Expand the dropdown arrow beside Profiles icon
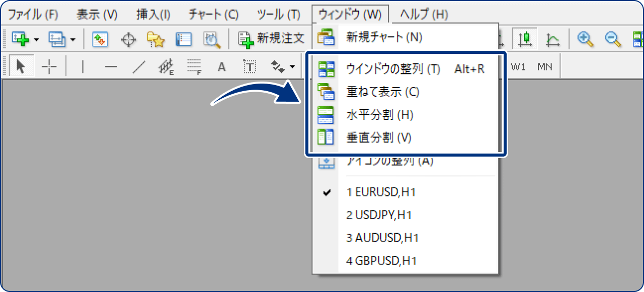Viewport: 644px width, 292px height. pyautogui.click(x=72, y=39)
